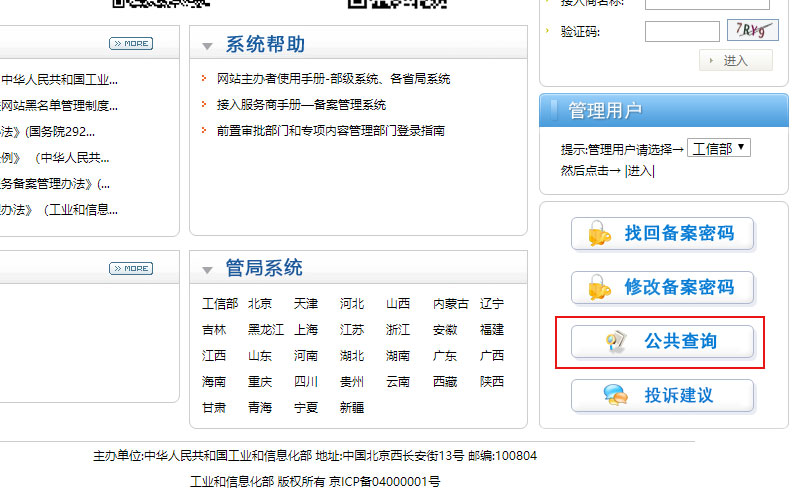Select 上海 link

coord(306,330)
